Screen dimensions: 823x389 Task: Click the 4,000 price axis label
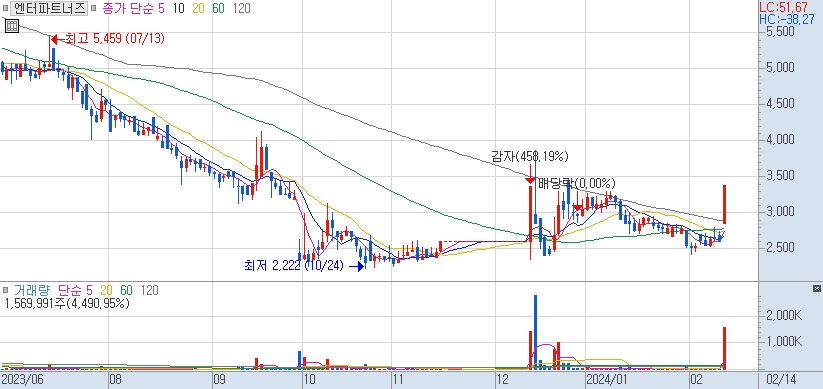[779, 140]
